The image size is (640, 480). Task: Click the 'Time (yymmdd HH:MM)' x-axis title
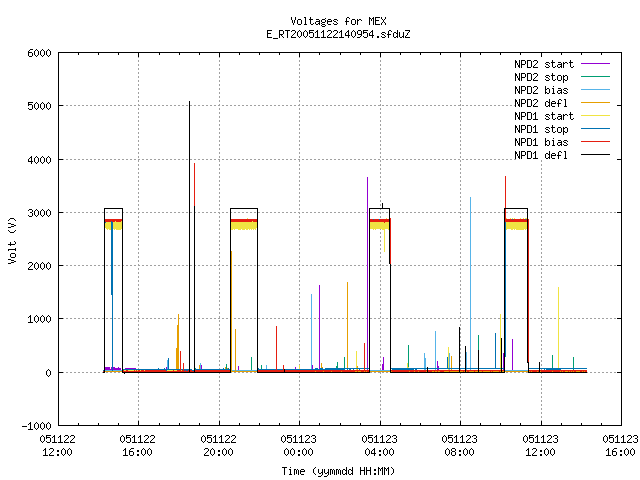(338, 471)
